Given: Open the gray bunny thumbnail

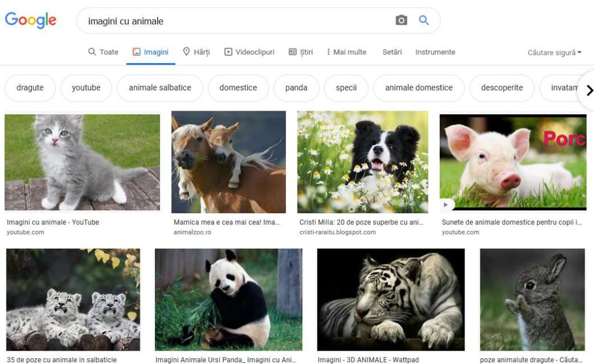Looking at the screenshot, I should (533, 300).
